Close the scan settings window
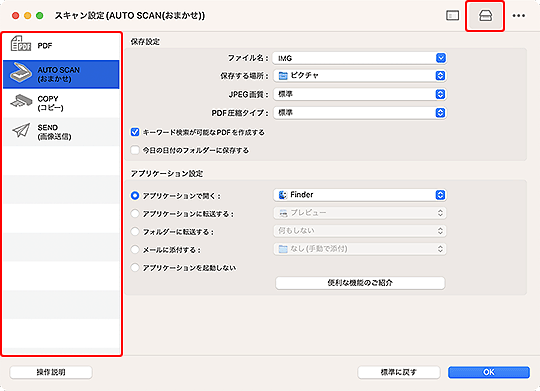Viewport: 540px width, 391px height. coord(15,16)
